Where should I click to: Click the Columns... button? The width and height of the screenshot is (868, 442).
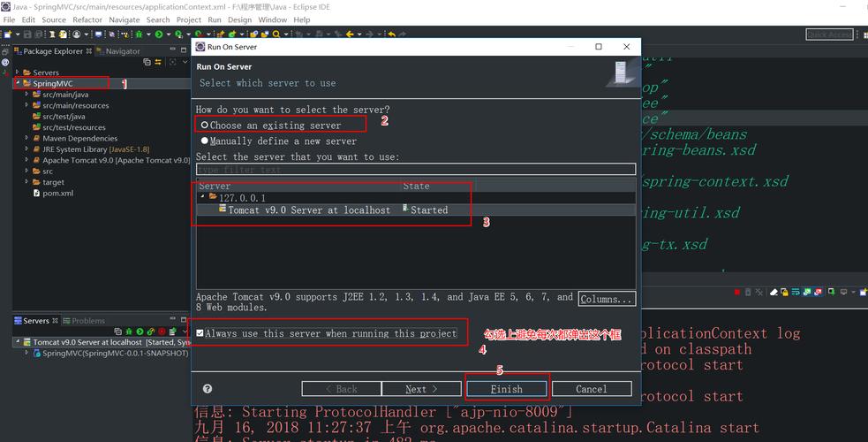pyautogui.click(x=607, y=299)
